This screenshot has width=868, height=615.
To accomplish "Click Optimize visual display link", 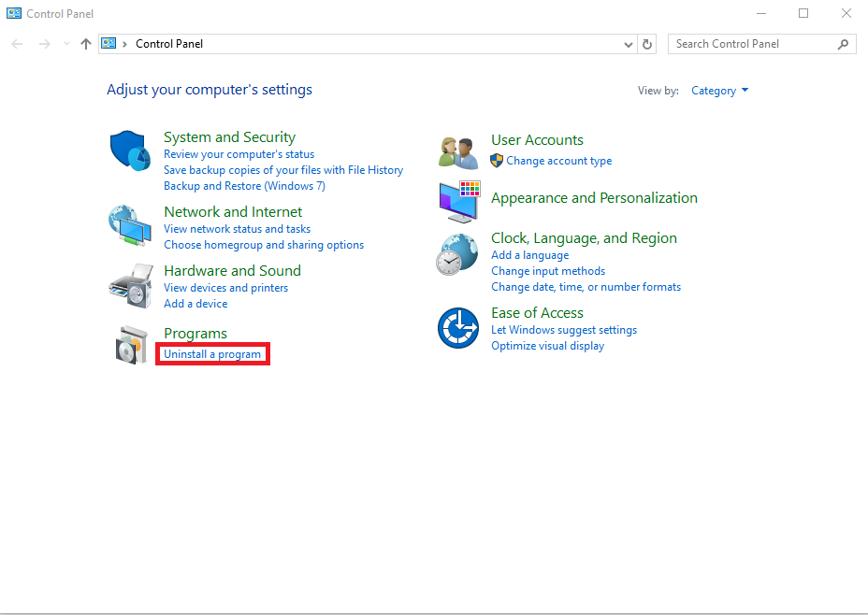I will coord(547,346).
